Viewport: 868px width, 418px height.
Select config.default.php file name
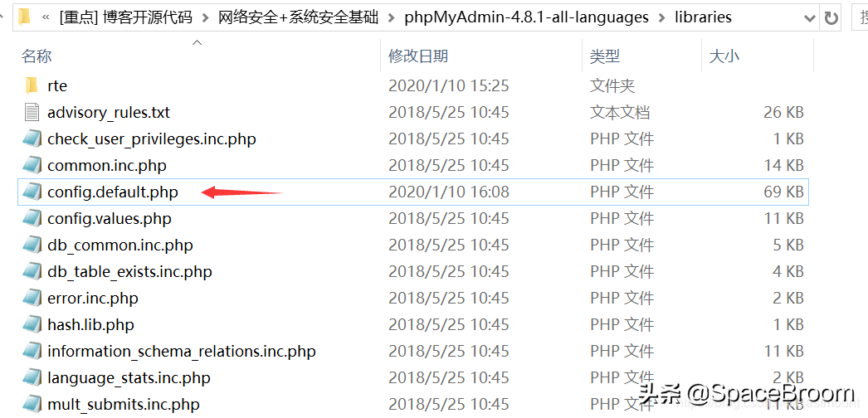pos(113,192)
